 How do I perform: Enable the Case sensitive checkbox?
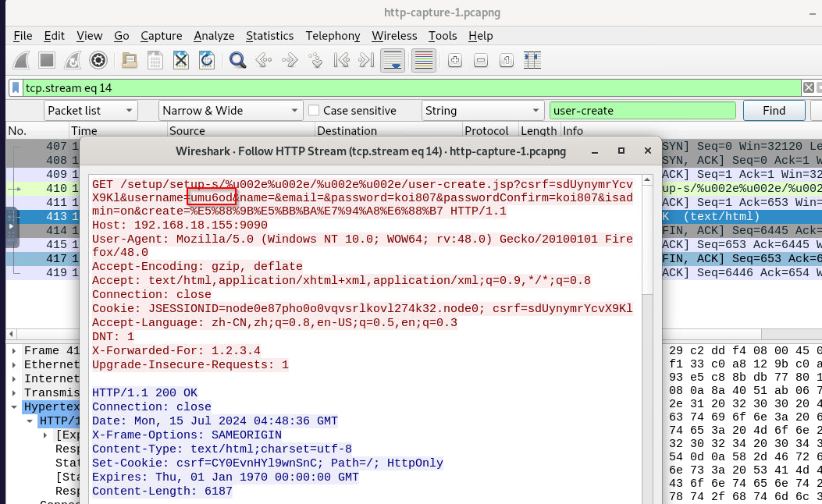[315, 111]
